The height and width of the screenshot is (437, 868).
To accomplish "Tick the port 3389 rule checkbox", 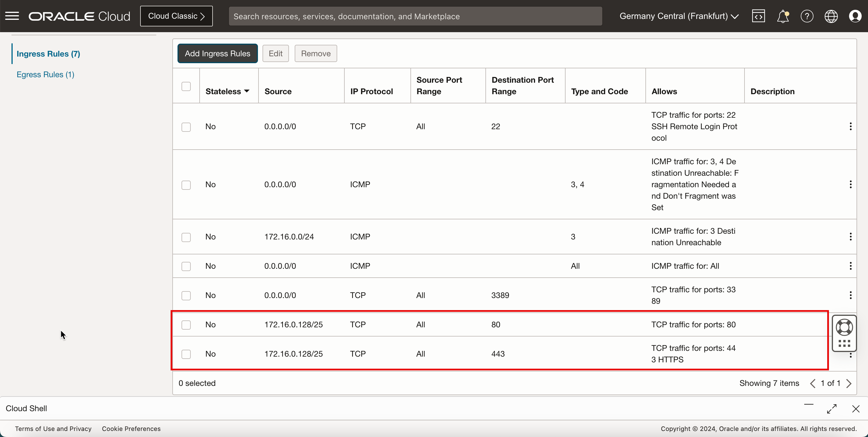I will coord(186,295).
